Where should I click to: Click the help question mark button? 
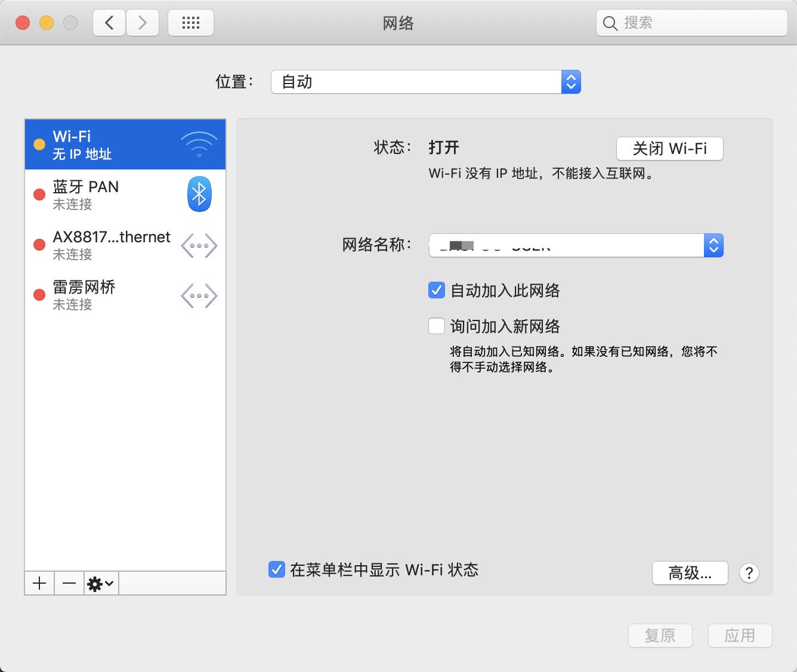pos(749,573)
